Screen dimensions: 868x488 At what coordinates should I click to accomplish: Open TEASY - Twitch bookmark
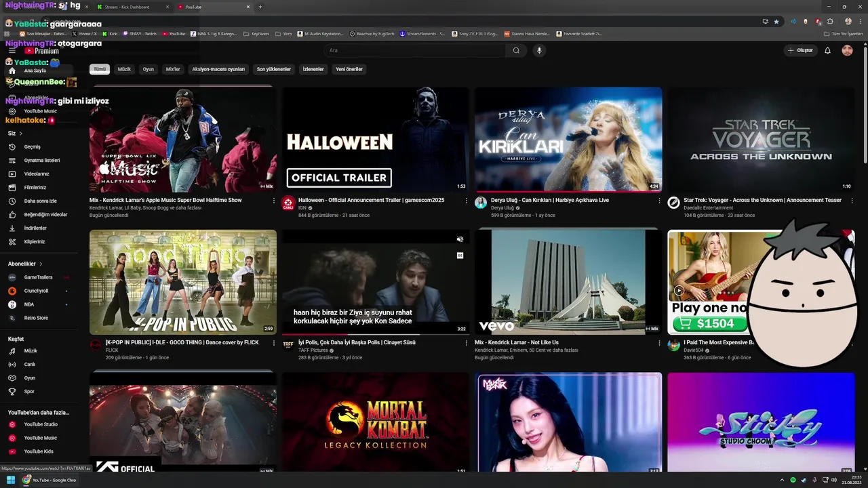140,33
